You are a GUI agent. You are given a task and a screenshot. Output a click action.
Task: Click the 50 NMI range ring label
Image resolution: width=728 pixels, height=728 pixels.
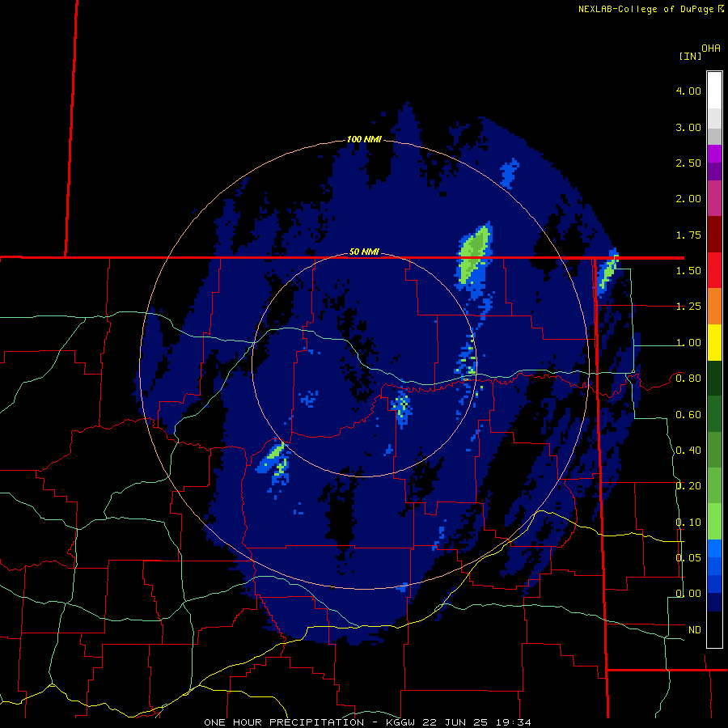pos(364,252)
